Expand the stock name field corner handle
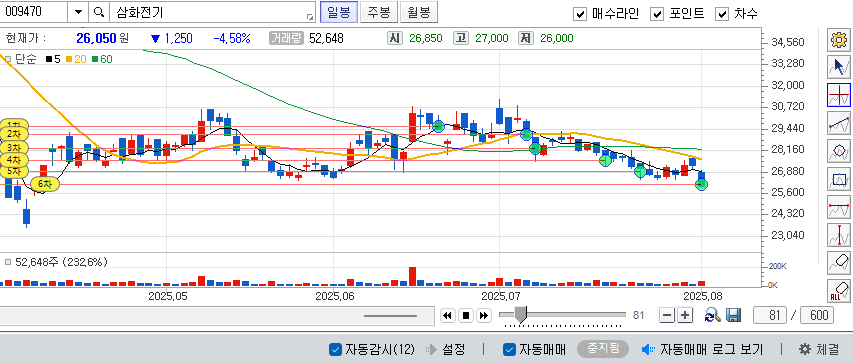The height and width of the screenshot is (363, 853). click(310, 17)
